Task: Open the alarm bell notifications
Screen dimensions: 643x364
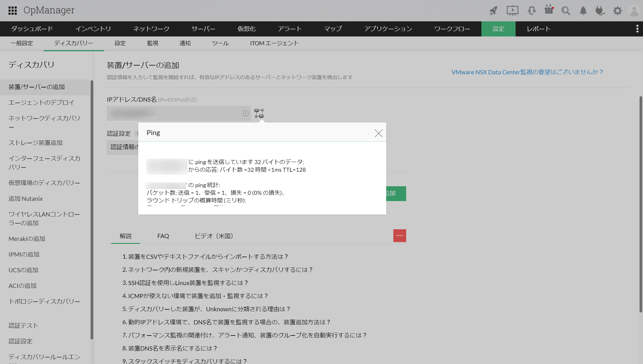Action: pos(583,11)
